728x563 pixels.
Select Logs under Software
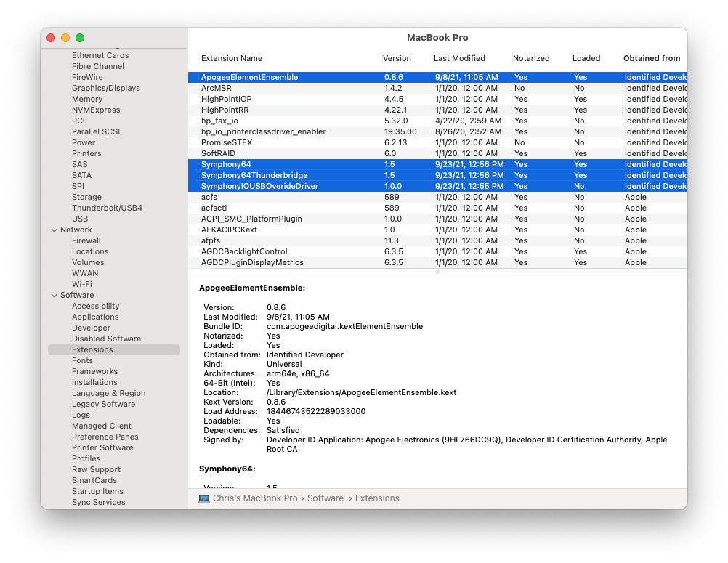pos(81,416)
